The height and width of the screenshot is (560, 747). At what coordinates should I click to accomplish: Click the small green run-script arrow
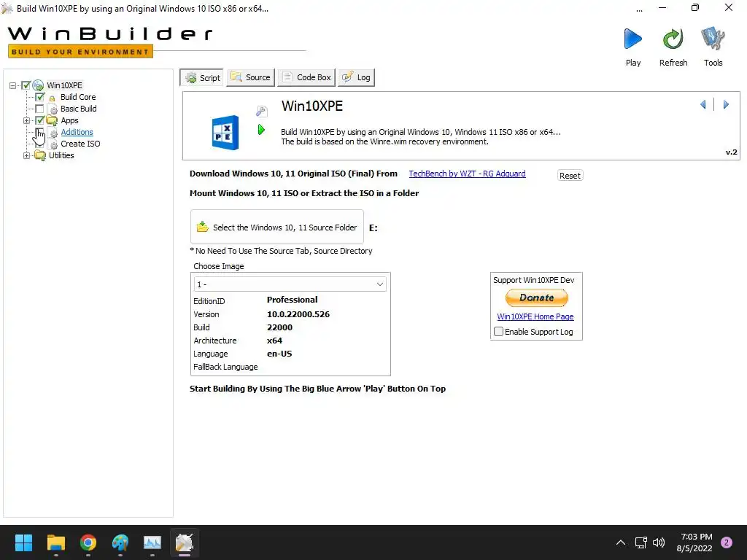pos(261,130)
